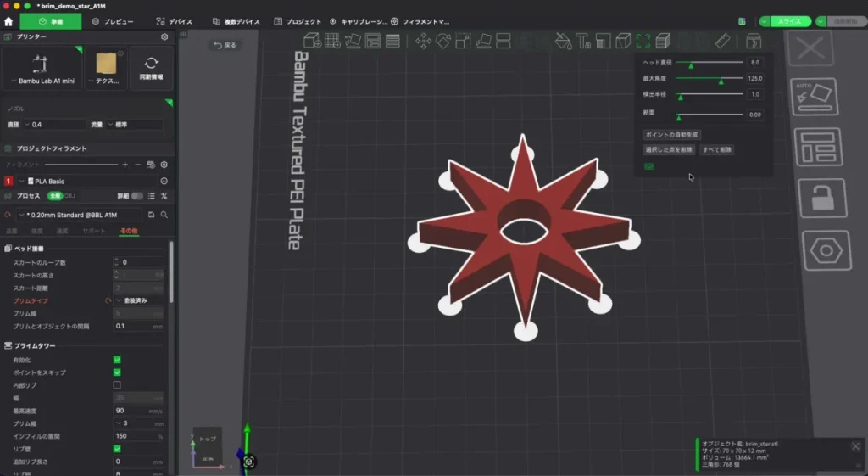Search process settings with magnifier icon
The height and width of the screenshot is (476, 868).
click(164, 215)
